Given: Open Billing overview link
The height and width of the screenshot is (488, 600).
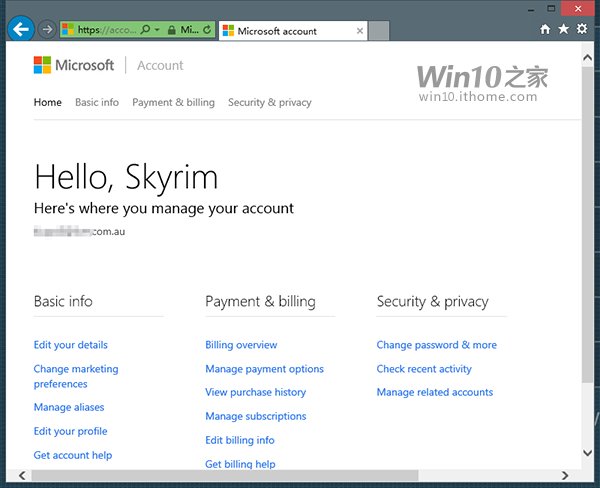Looking at the screenshot, I should click(x=241, y=345).
